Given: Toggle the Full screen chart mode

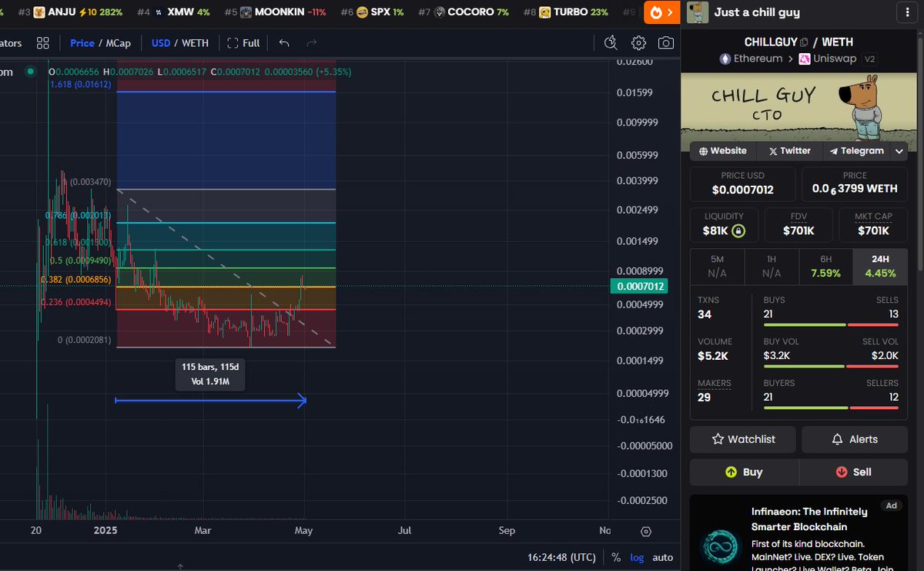Looking at the screenshot, I should (x=243, y=43).
